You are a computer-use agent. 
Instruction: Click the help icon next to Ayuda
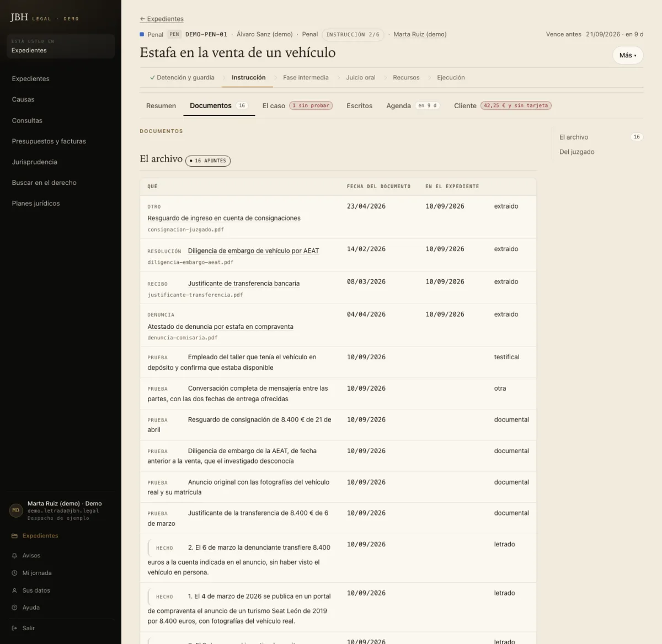tap(14, 608)
